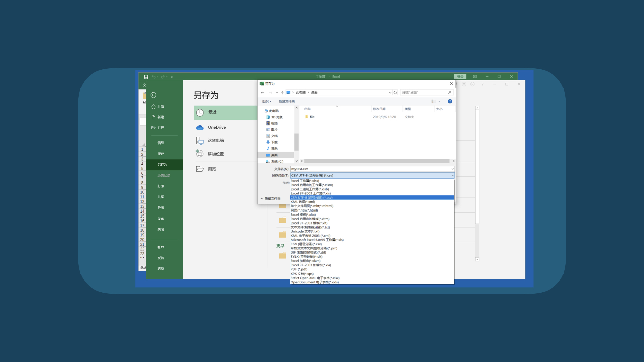Select 系统 (C:) in the navigation tree
This screenshot has height=362, width=644.
(x=275, y=161)
